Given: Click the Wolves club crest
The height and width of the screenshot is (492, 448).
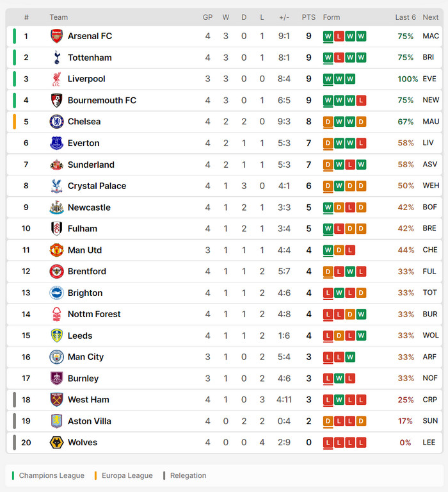Looking at the screenshot, I should click(57, 442).
